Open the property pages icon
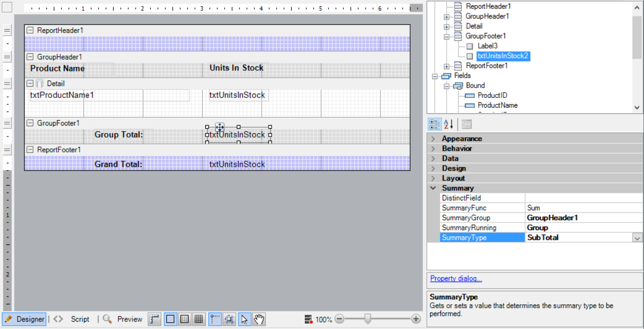The image size is (644, 329). (466, 124)
